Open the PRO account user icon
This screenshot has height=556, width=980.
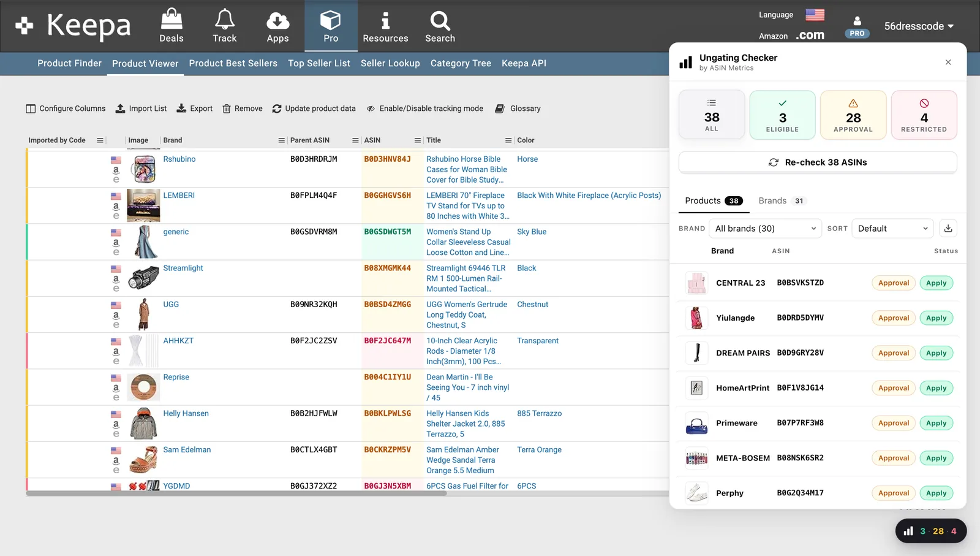coord(857,26)
